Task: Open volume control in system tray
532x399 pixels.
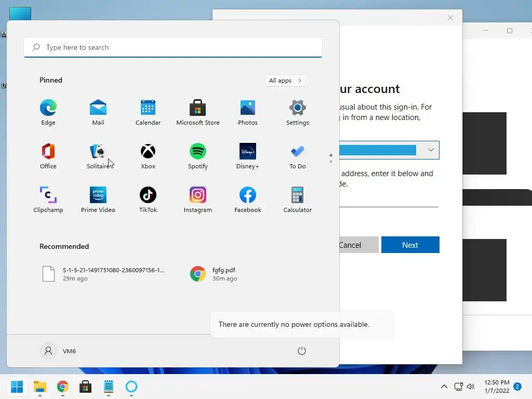Action: (x=471, y=387)
